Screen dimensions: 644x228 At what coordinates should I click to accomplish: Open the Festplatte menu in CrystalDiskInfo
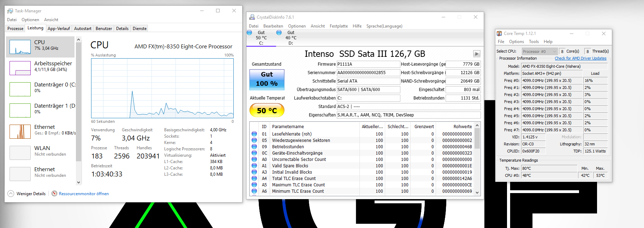point(339,26)
